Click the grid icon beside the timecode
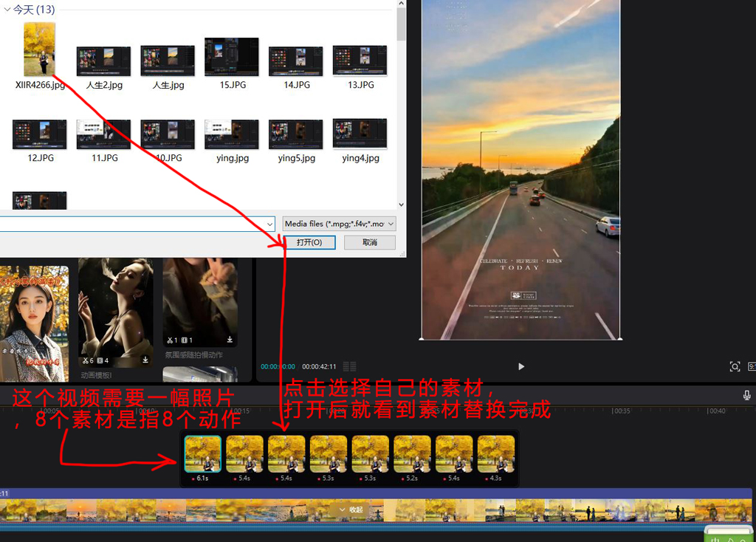Viewport: 756px width, 542px height. point(349,366)
